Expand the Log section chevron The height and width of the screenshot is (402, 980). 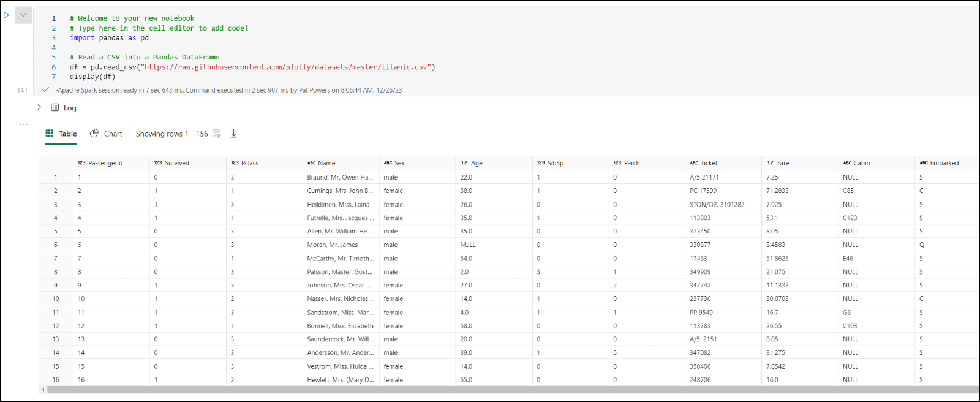click(39, 107)
